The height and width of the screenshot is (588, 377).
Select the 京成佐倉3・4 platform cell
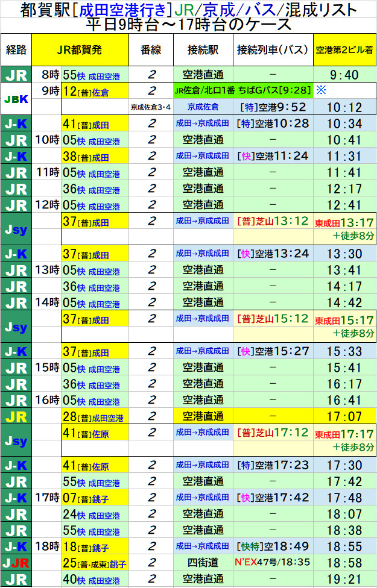151,107
